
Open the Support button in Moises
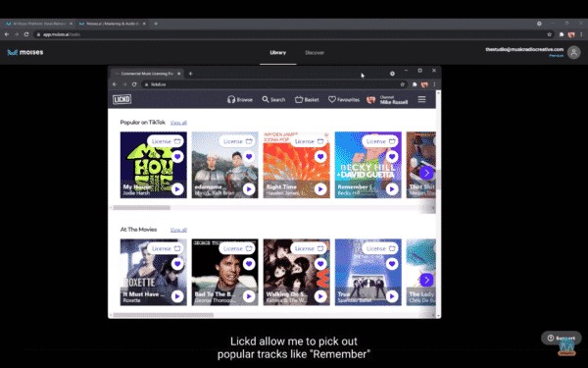pyautogui.click(x=561, y=338)
